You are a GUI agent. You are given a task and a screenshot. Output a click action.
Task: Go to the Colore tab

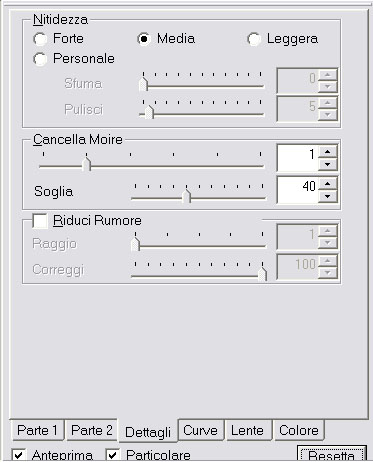point(299,430)
